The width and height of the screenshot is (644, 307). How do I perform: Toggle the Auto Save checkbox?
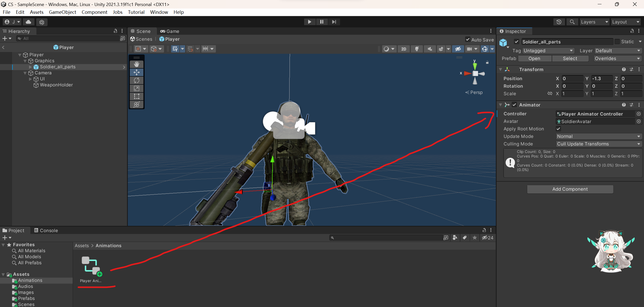tap(468, 39)
